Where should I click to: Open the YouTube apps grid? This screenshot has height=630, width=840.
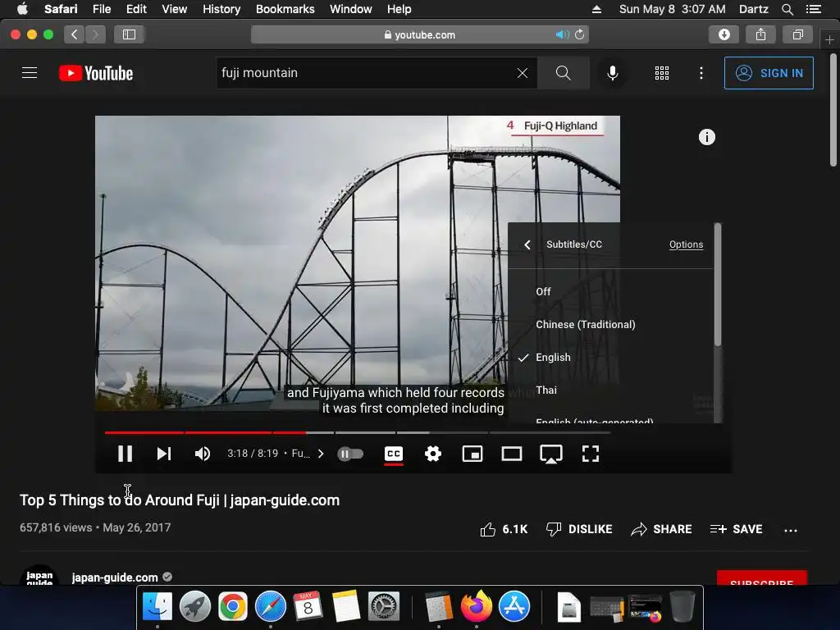tap(662, 73)
